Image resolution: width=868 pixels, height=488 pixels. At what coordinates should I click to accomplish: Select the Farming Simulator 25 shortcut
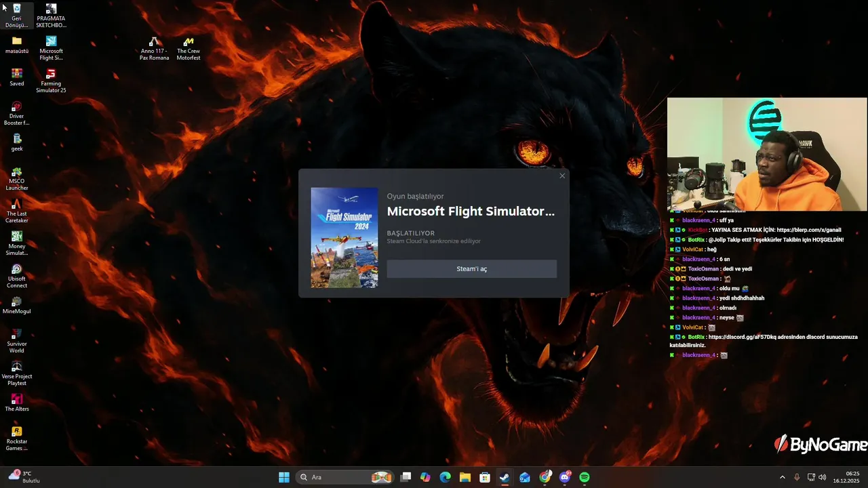51,81
